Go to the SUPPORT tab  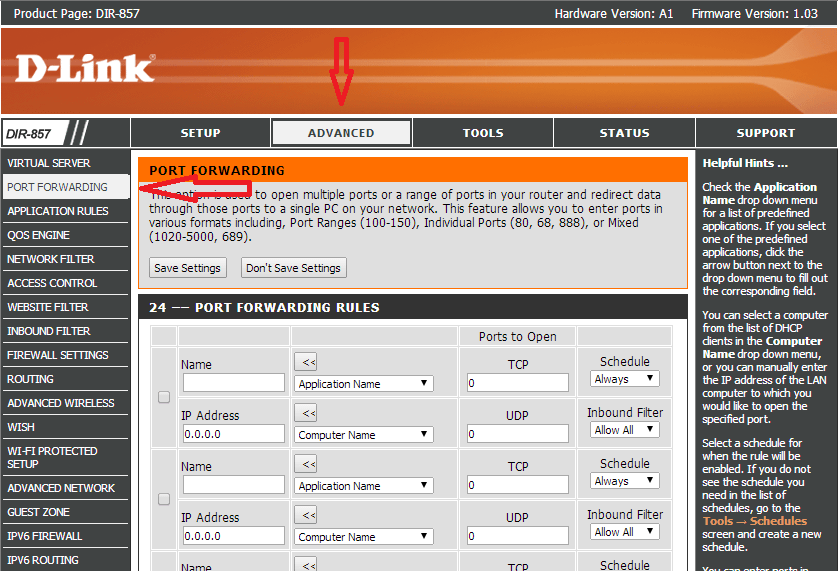pyautogui.click(x=766, y=133)
